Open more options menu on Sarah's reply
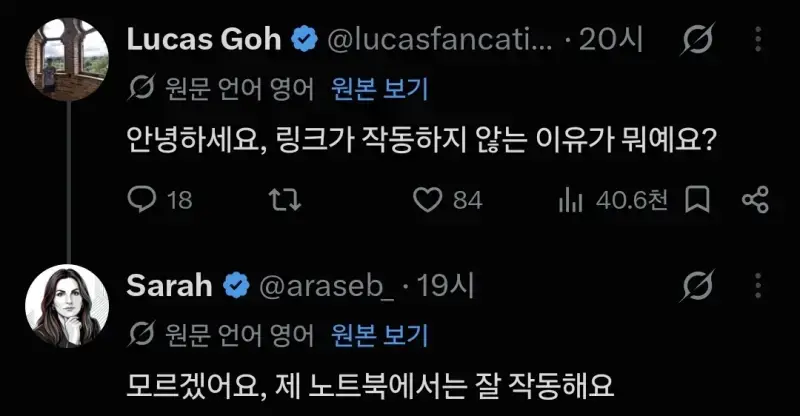The image size is (800, 416). tap(758, 285)
